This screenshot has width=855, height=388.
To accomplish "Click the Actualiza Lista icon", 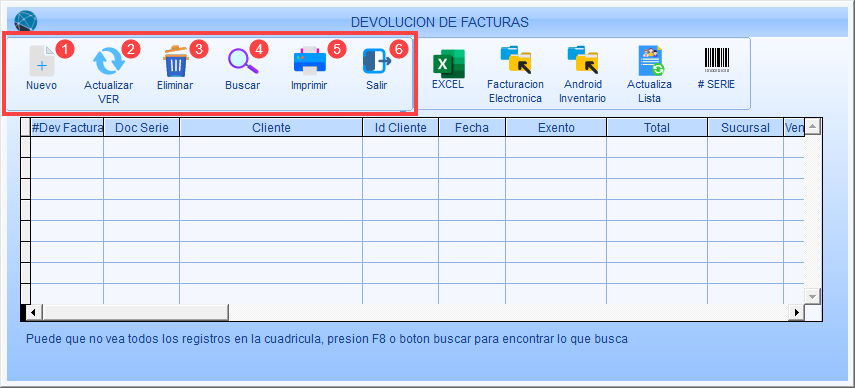I will pyautogui.click(x=650, y=61).
